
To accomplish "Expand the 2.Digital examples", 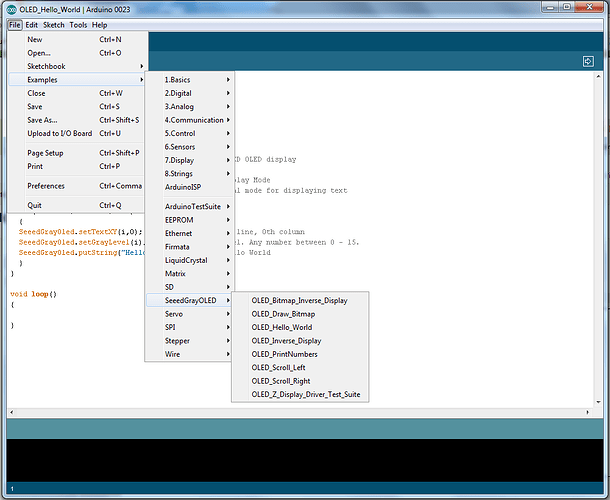I will [x=189, y=93].
